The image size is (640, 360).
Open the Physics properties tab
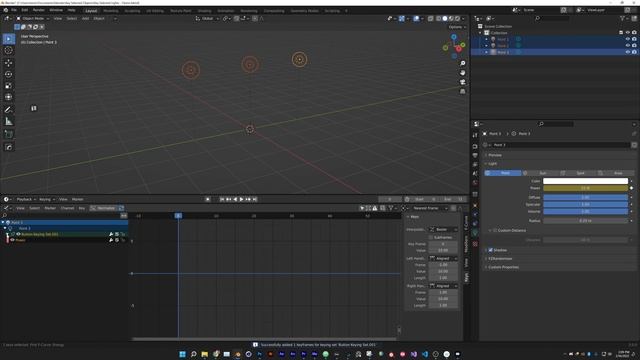[475, 214]
